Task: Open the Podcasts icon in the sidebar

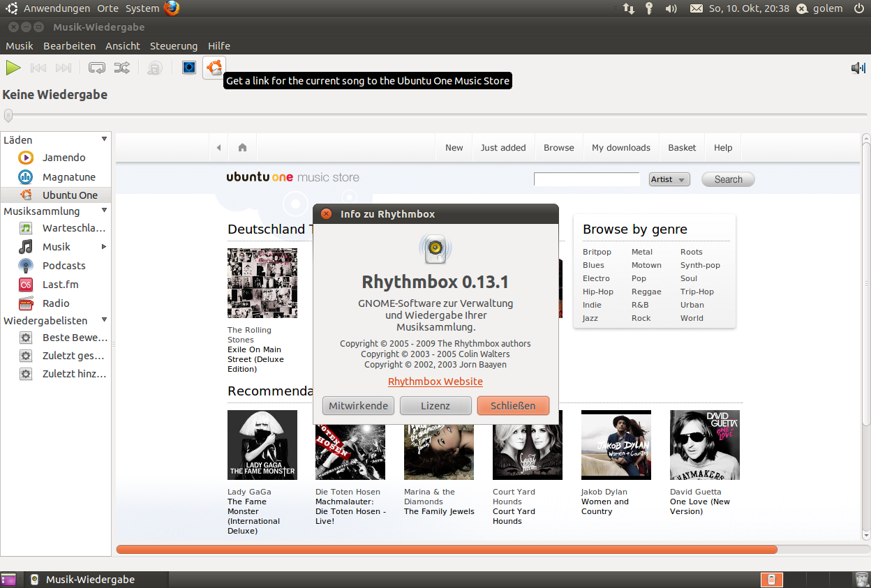Action: tap(26, 266)
